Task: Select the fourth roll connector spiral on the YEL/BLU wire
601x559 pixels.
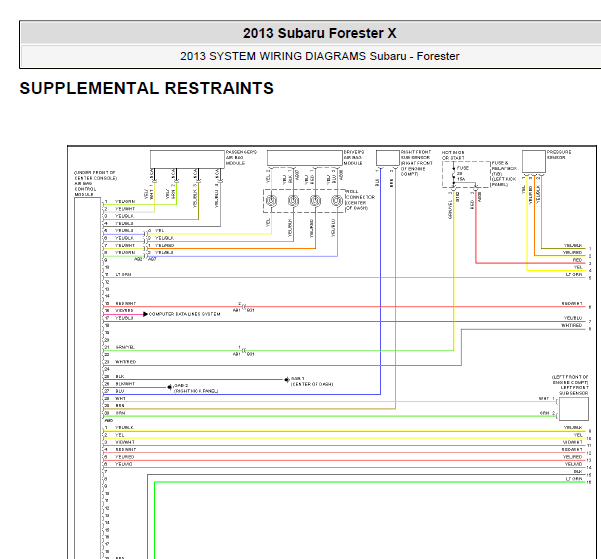Action: [337, 201]
